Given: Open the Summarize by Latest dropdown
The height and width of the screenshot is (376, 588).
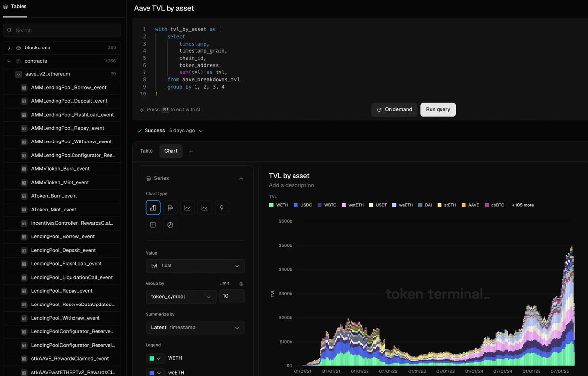Looking at the screenshot, I should tap(195, 328).
